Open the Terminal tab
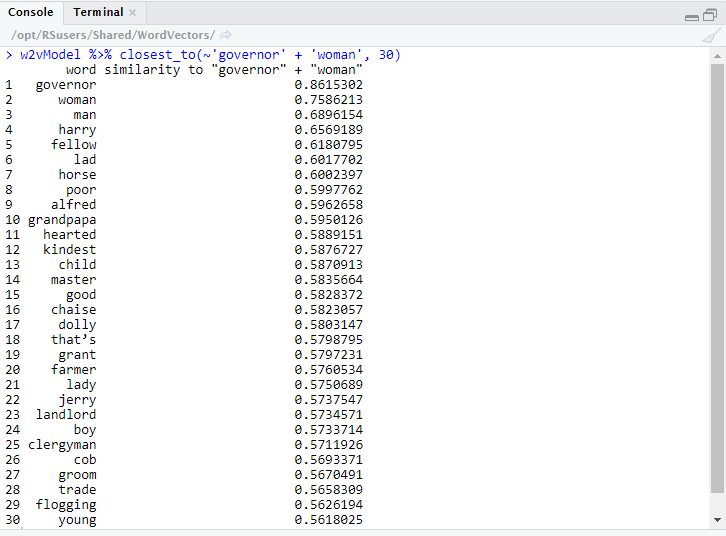The width and height of the screenshot is (726, 536). pyautogui.click(x=98, y=13)
